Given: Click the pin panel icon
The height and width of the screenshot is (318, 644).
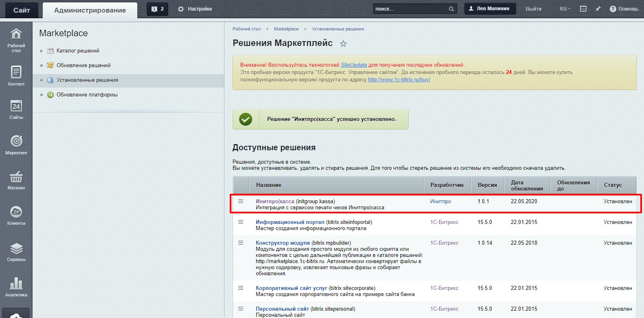Looking at the screenshot, I should pyautogui.click(x=598, y=9).
